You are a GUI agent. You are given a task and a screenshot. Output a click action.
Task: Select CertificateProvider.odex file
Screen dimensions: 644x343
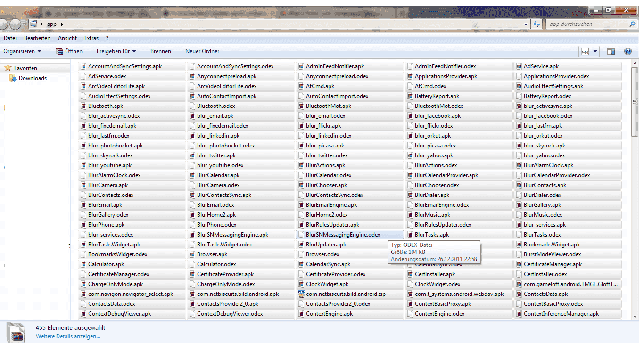click(350, 274)
